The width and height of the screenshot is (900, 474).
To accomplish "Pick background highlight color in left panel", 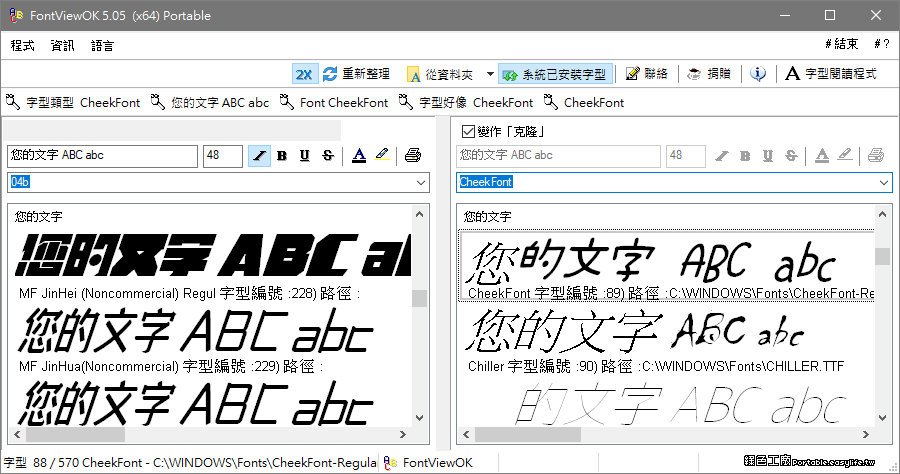I will pos(382,155).
